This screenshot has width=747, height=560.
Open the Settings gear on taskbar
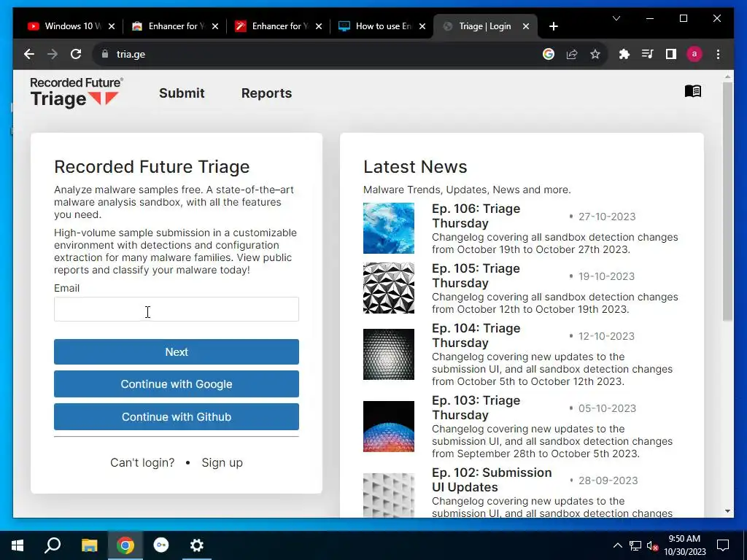point(197,545)
